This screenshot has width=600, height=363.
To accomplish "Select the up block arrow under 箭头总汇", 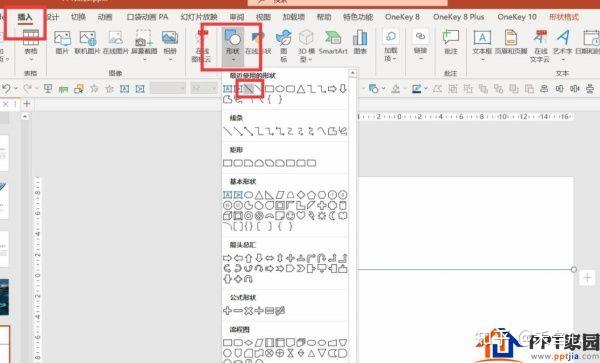I will coord(249,258).
